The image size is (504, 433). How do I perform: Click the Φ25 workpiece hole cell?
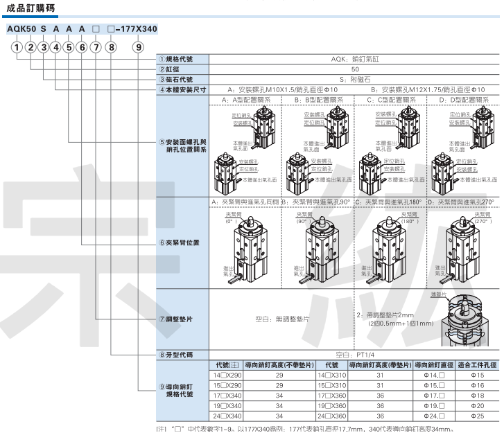point(478,416)
